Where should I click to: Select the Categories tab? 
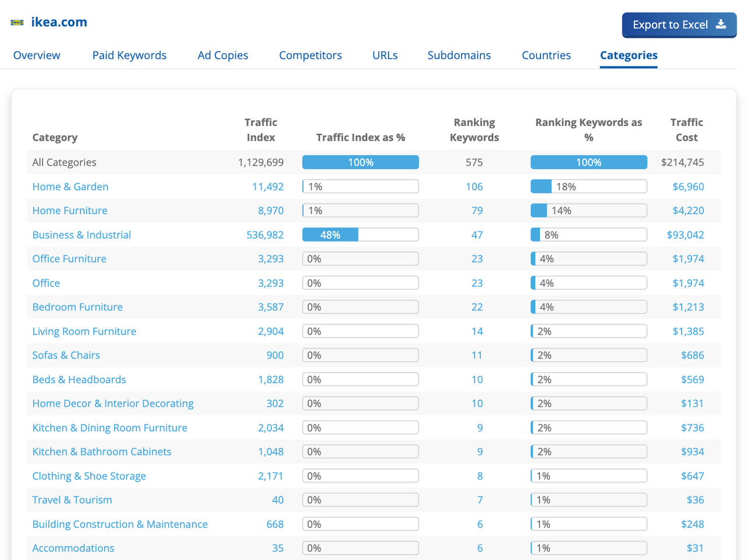coord(629,55)
